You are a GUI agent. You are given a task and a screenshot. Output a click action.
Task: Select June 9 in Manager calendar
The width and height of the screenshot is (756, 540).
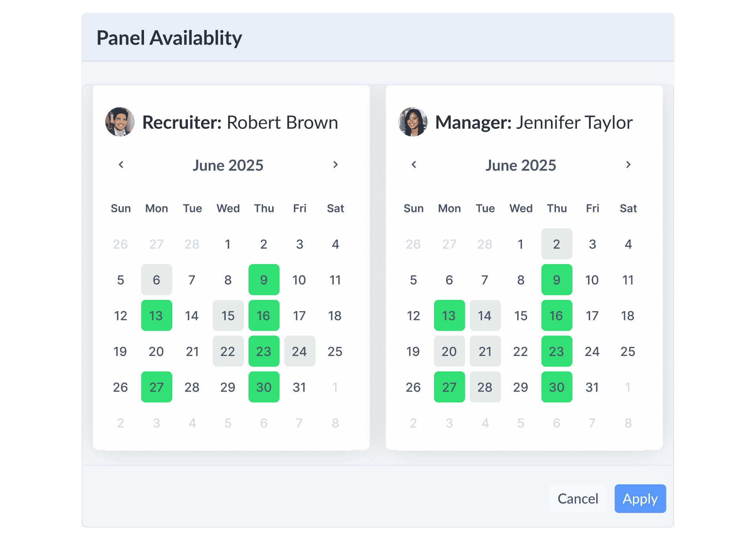coord(557,280)
